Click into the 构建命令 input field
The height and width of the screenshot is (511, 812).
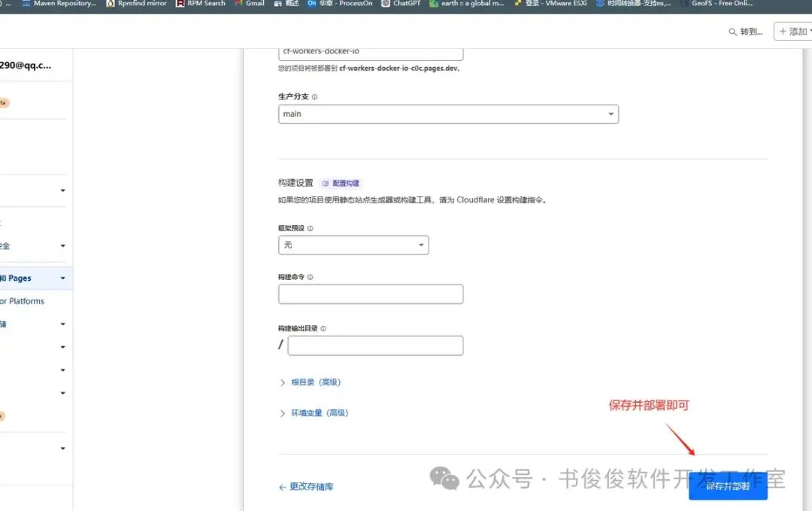tap(371, 294)
